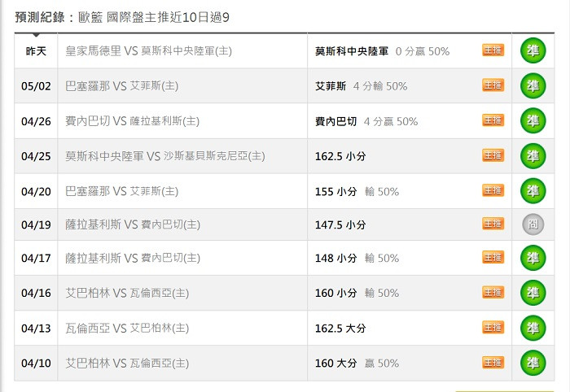Click the green 準 icon on the 04/20 row
Viewport: 570px width, 392px height.
click(533, 191)
